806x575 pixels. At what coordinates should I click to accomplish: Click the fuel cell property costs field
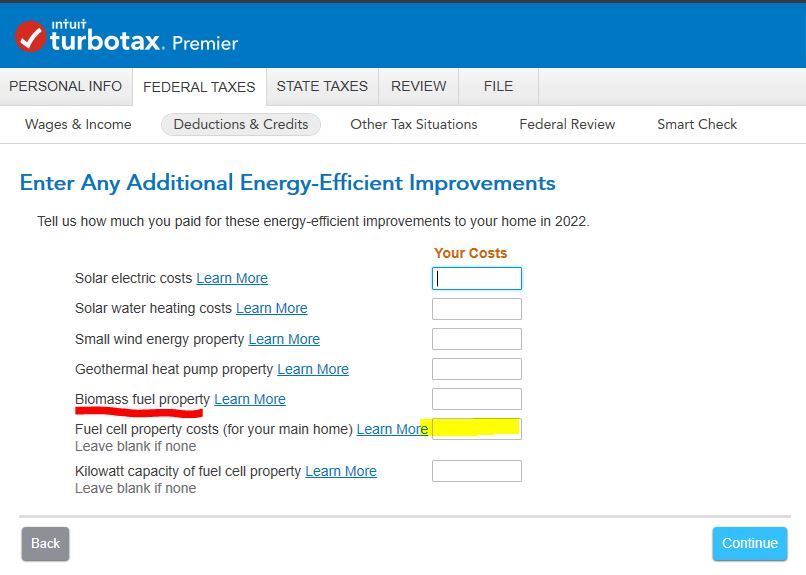click(x=477, y=429)
